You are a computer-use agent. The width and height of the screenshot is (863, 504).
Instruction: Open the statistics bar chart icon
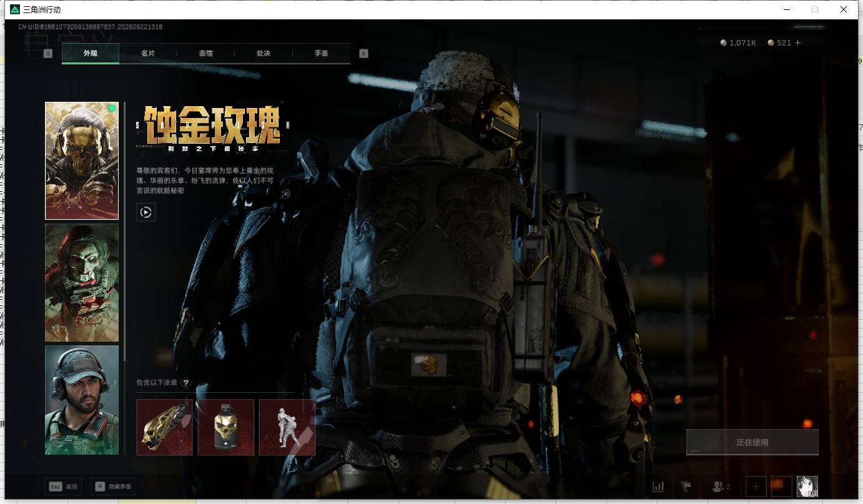tap(658, 487)
